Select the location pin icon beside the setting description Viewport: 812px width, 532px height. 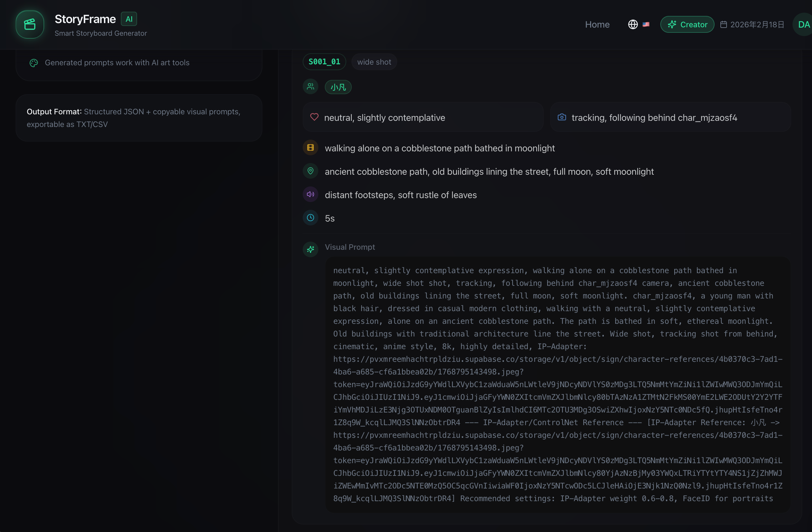[x=310, y=171]
